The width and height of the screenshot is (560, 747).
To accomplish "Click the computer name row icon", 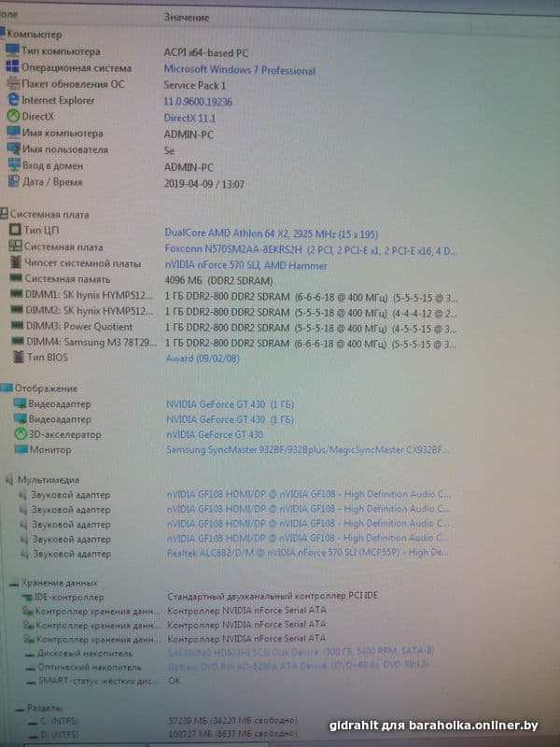I will click(14, 132).
